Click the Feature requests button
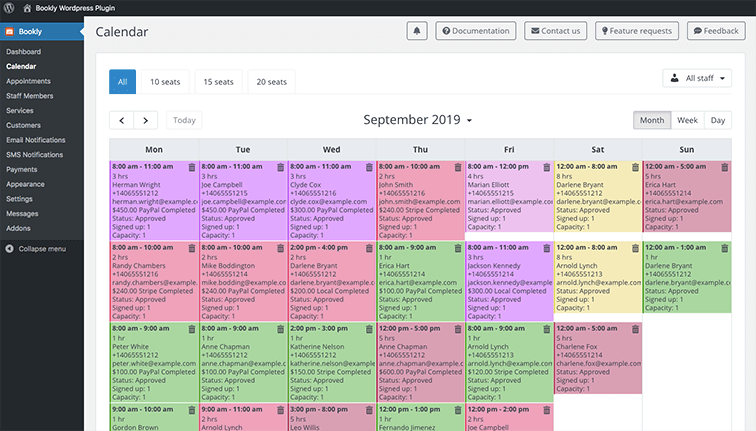The image size is (756, 431). (637, 31)
